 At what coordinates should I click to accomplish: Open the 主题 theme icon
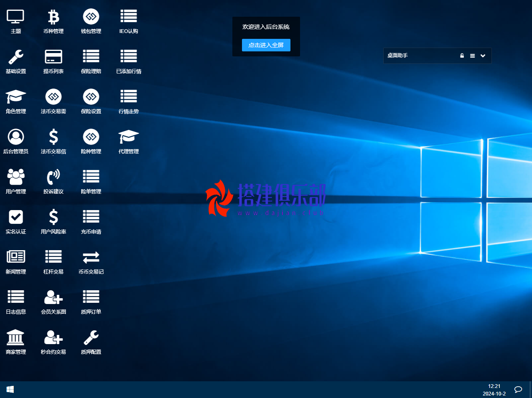click(x=16, y=21)
